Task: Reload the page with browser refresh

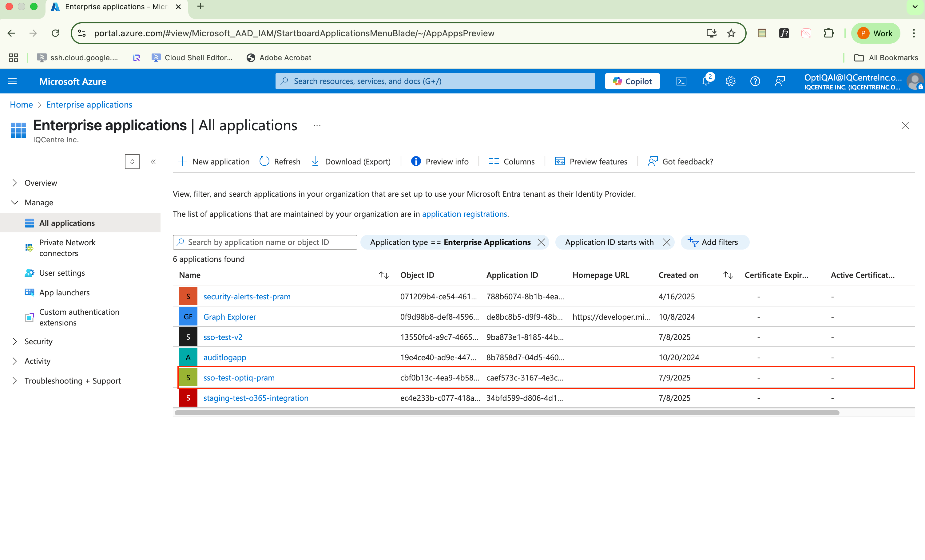Action: point(55,33)
